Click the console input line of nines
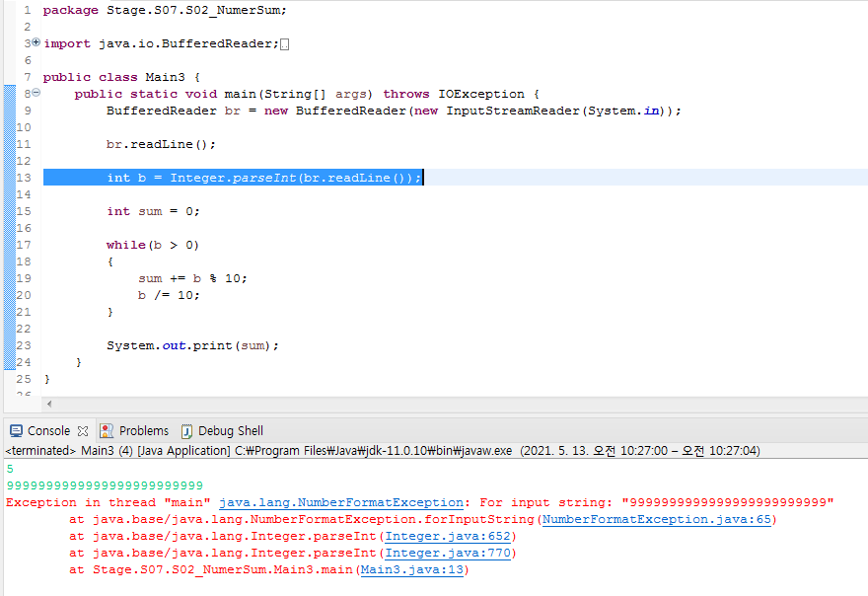 (105, 485)
